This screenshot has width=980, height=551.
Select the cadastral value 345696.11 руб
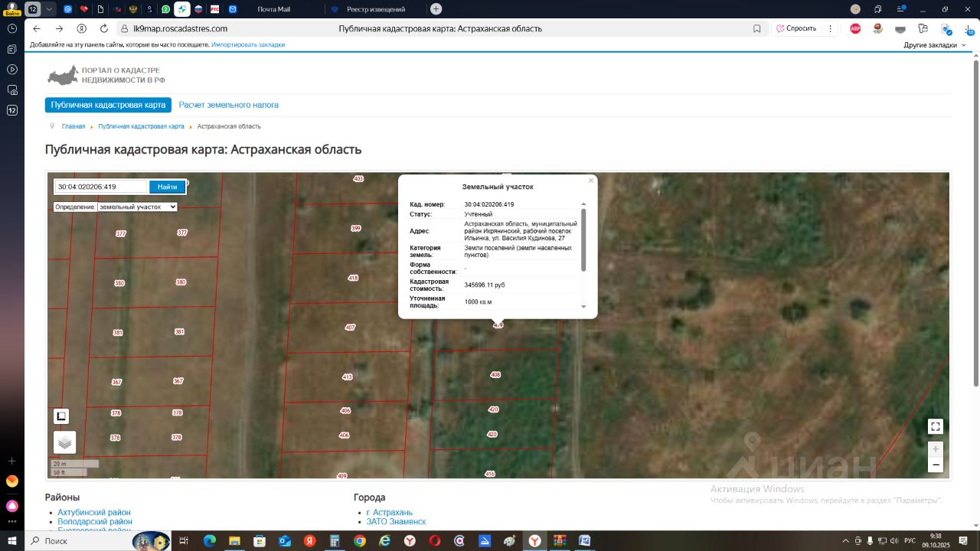(485, 285)
